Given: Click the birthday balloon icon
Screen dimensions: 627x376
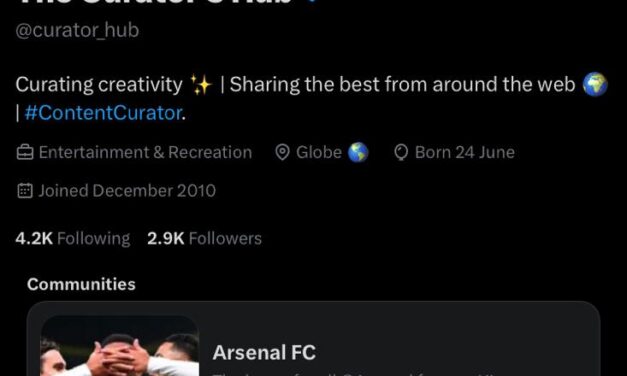Looking at the screenshot, I should [x=401, y=152].
